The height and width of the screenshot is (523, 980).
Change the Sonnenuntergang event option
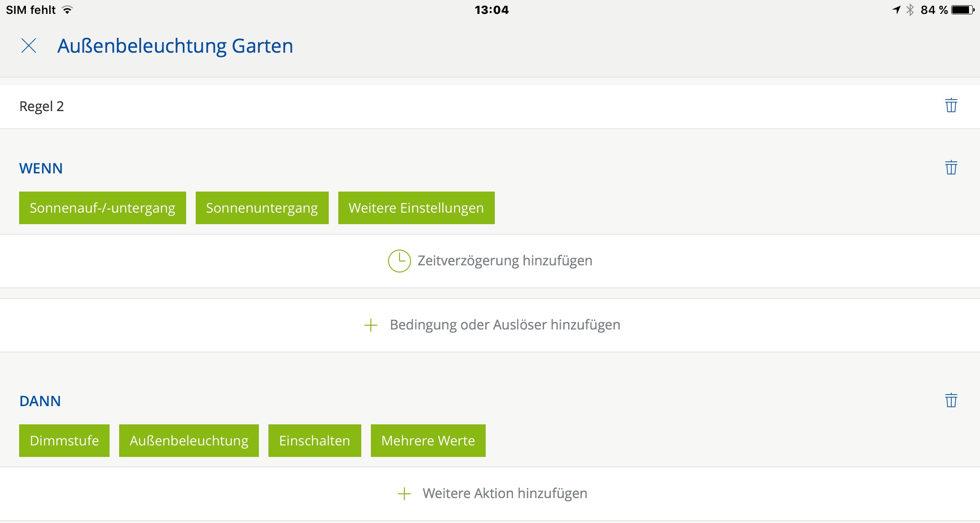tap(262, 208)
